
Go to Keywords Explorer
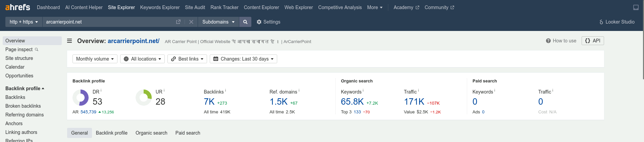[x=160, y=7]
